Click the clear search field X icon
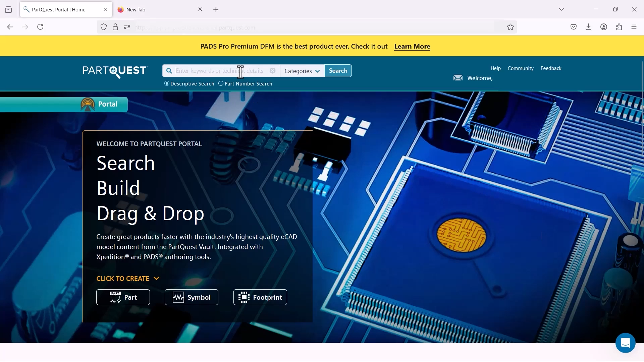644x362 pixels. pyautogui.click(x=273, y=71)
